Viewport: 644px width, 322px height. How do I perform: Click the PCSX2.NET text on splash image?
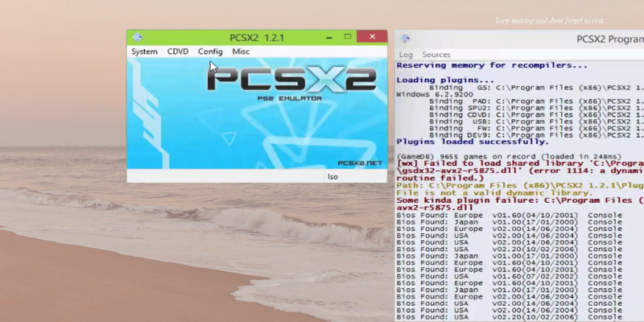[x=360, y=163]
